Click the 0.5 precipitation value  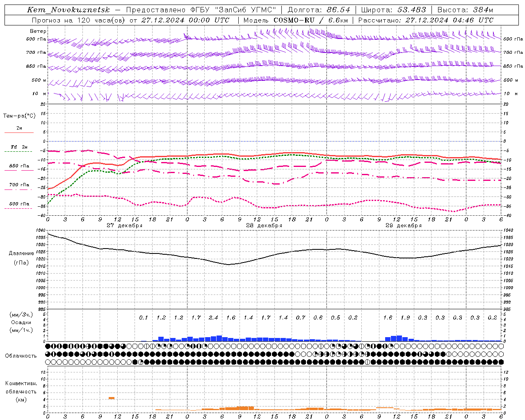coord(336,317)
